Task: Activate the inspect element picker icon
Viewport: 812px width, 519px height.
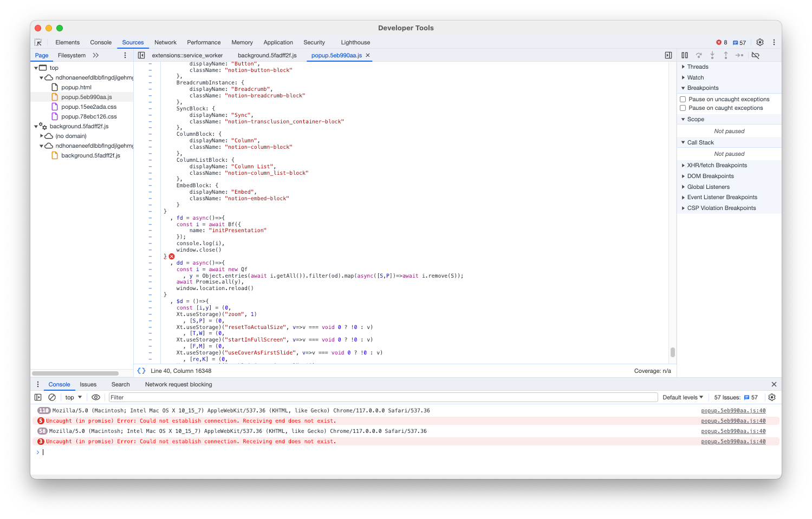Action: tap(38, 42)
